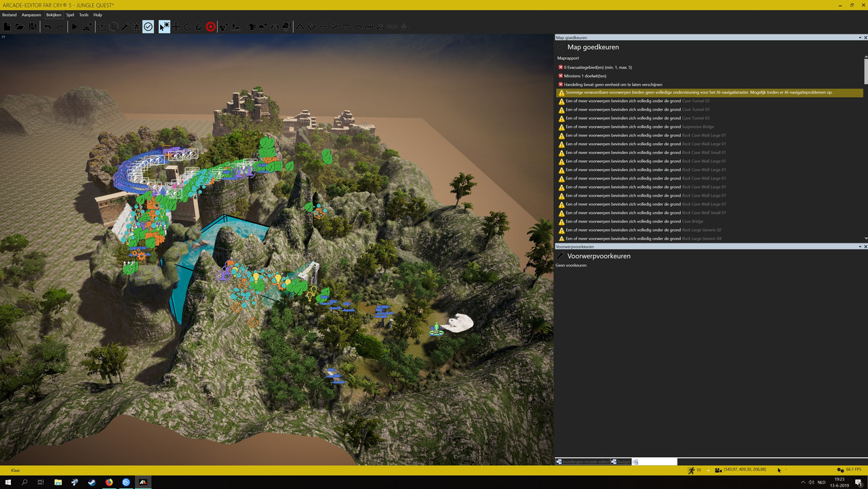This screenshot has width=868, height=489.
Task: Close the Map goedkeuren panel
Action: (865, 37)
